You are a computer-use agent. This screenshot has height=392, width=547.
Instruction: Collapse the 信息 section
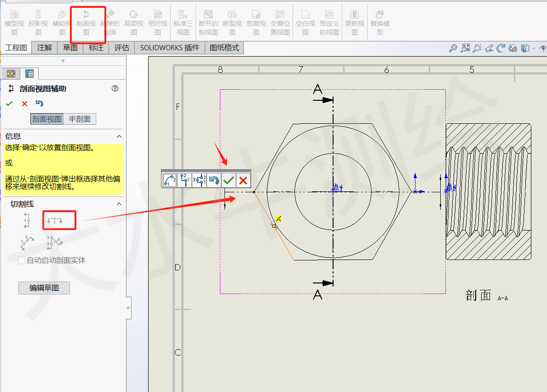click(119, 136)
